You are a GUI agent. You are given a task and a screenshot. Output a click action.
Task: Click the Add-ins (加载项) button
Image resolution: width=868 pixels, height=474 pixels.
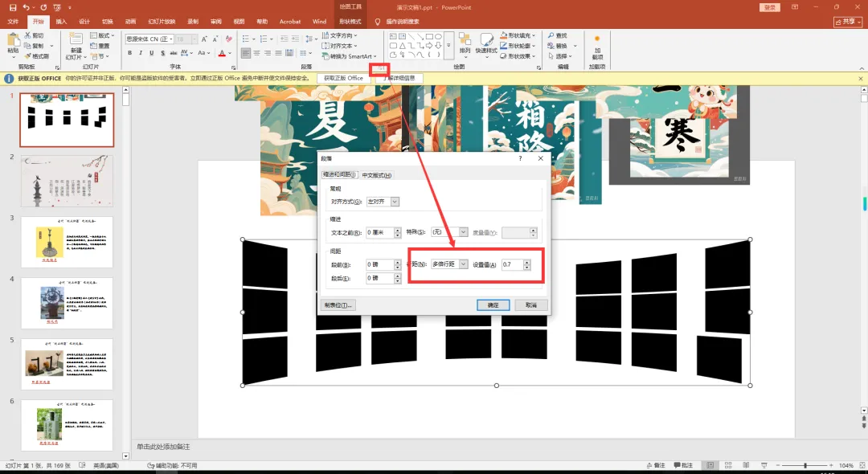(597, 48)
